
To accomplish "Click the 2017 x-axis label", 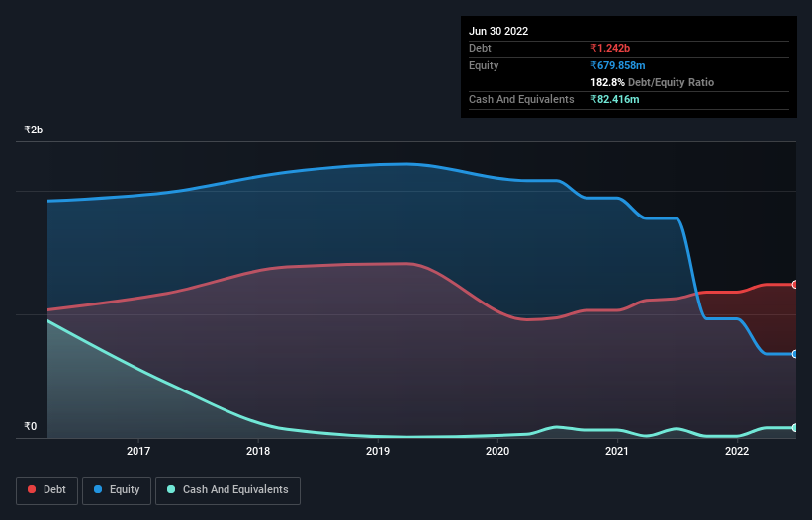I will 138,451.
